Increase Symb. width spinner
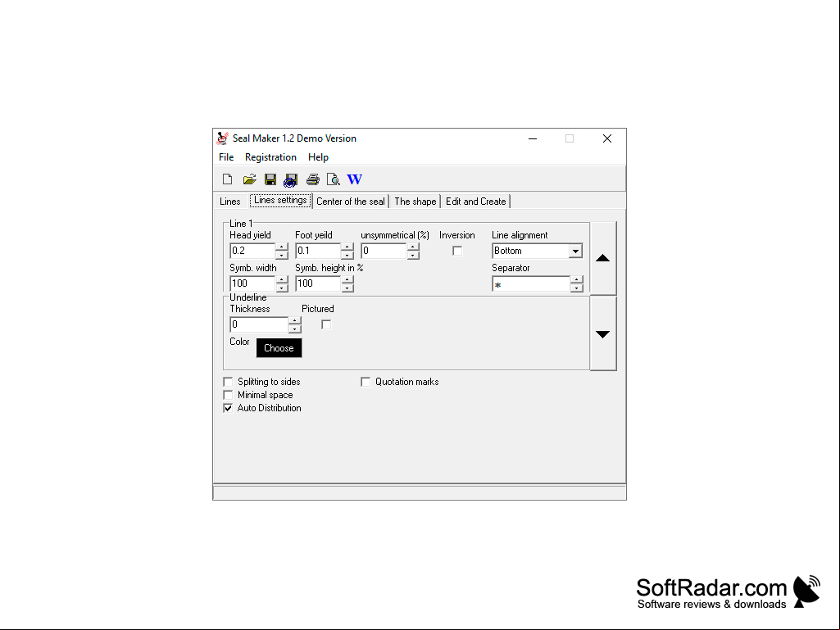Image resolution: width=840 pixels, height=630 pixels. 282,279
